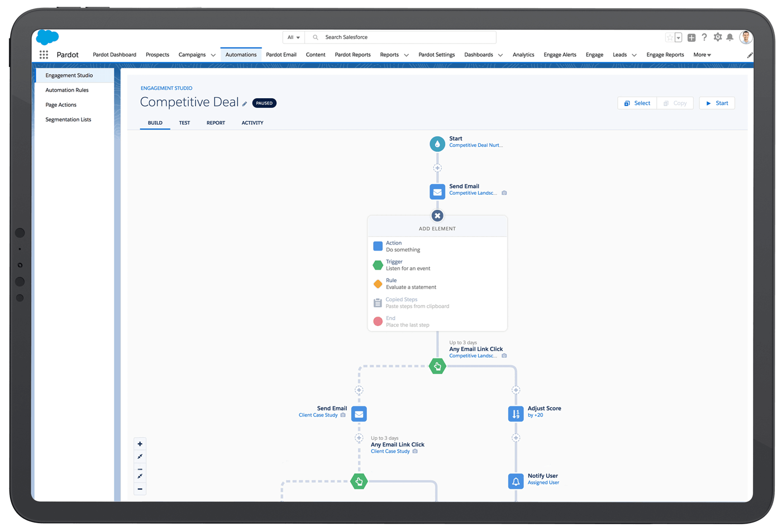This screenshot has width=782, height=532.
Task: Edit the Competitive Deal program name pencil
Action: coord(245,104)
